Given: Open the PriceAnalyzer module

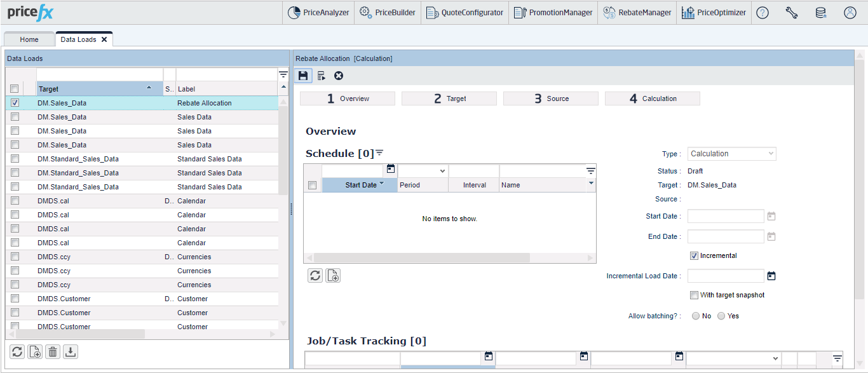Looking at the screenshot, I should [x=318, y=13].
